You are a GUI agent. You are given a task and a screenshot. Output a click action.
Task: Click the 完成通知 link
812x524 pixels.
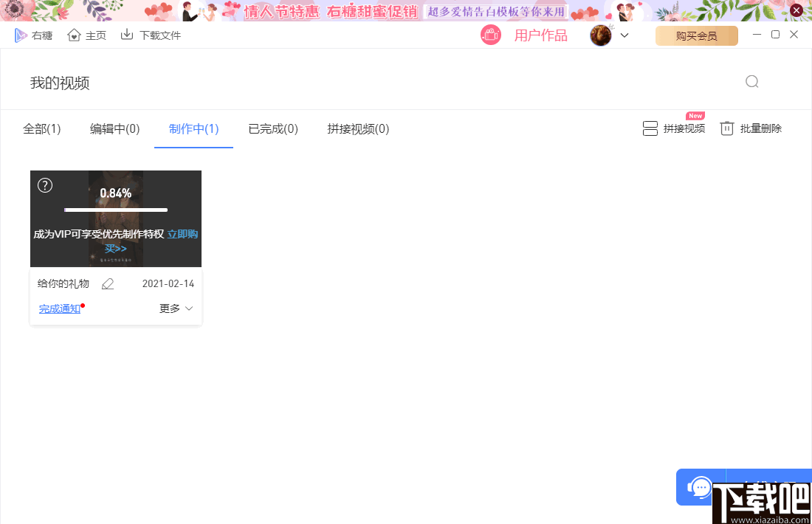click(60, 309)
